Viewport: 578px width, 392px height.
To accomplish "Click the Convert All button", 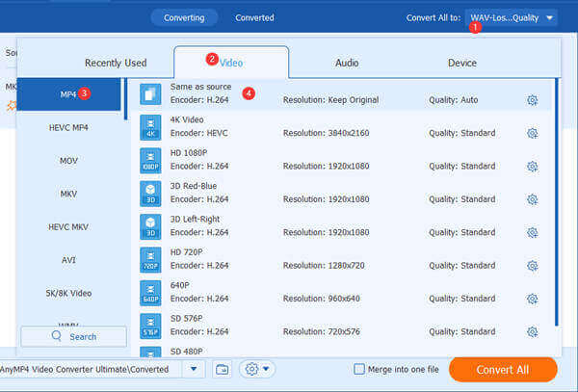I will click(503, 370).
